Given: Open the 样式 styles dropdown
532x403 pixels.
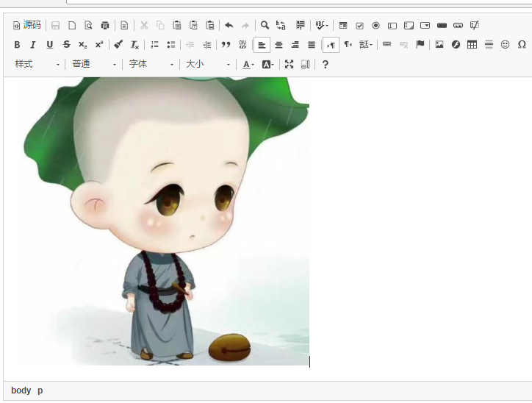Looking at the screenshot, I should 37,64.
